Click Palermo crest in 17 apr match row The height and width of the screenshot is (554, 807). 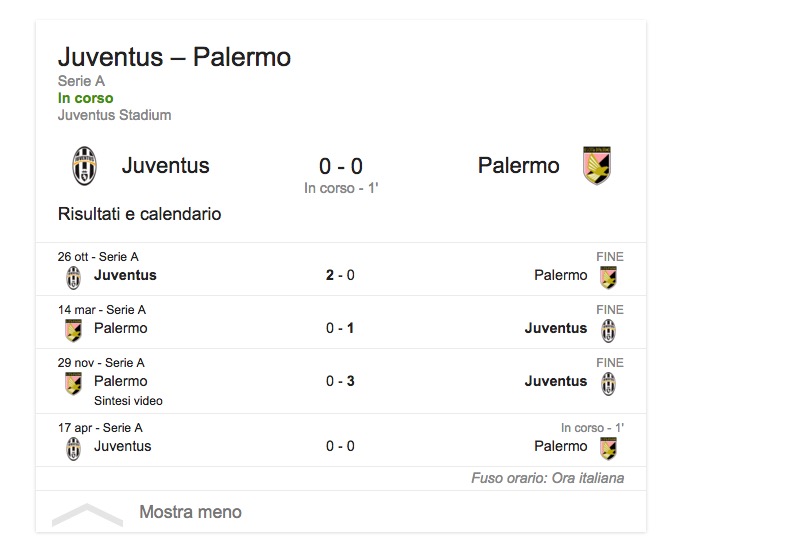608,448
